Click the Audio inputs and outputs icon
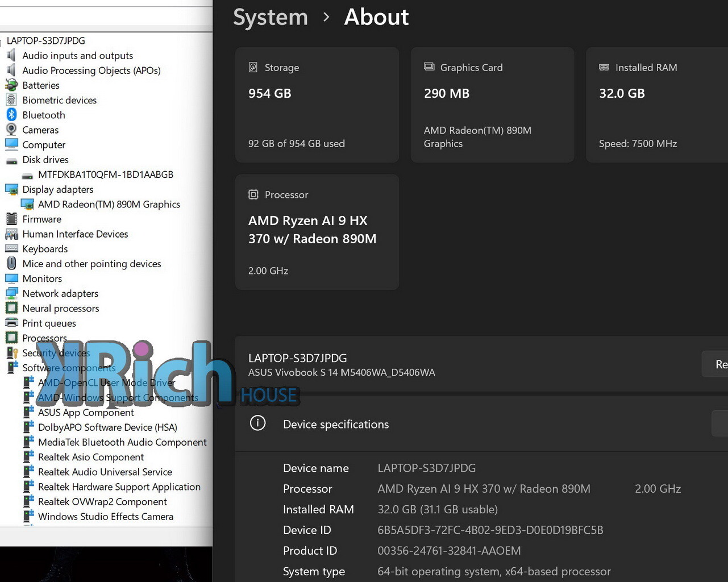Screen dimensions: 728x582 (x=11, y=55)
